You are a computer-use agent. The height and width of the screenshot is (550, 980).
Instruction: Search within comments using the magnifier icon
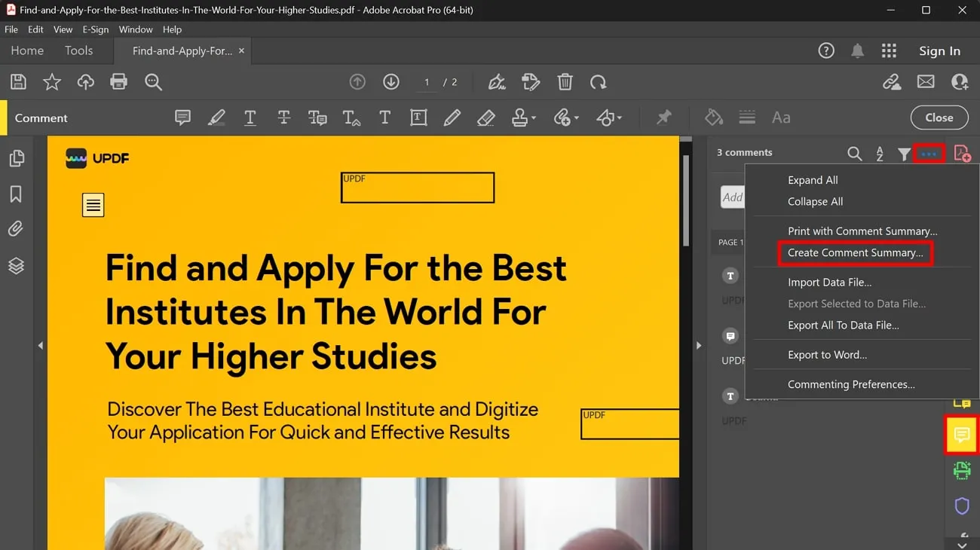click(855, 152)
